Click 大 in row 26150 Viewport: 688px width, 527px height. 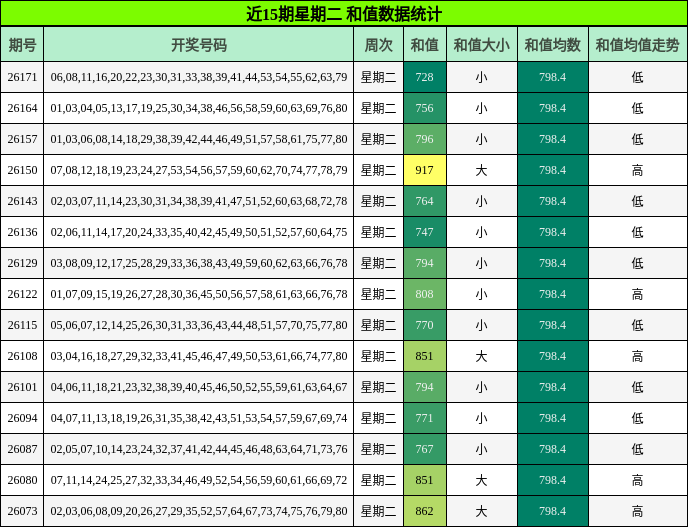pyautogui.click(x=481, y=170)
